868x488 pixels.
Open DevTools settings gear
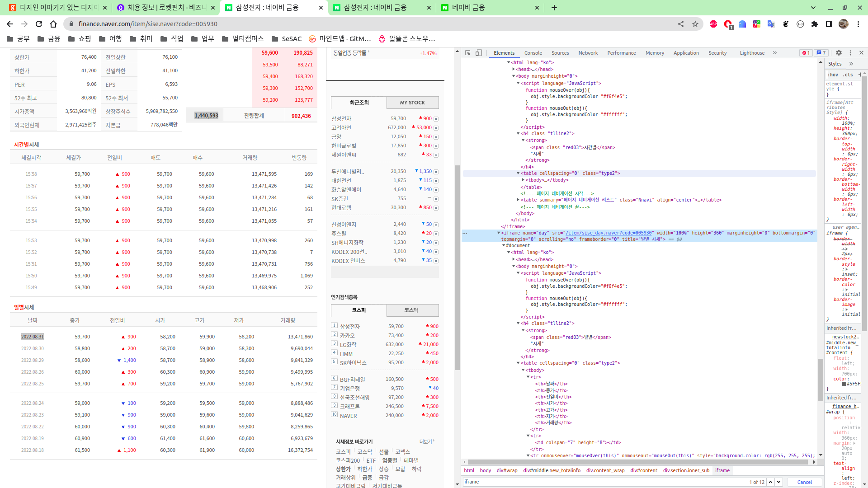[839, 53]
